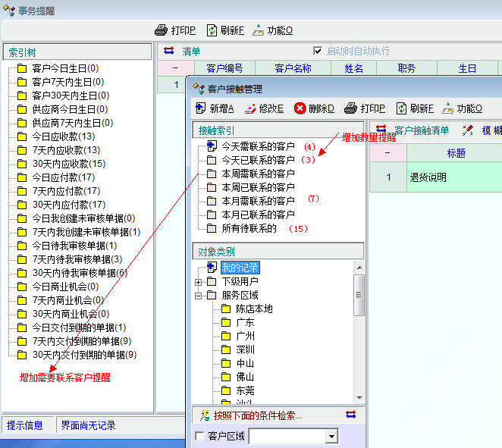Select 今日应收款(13) in index tree

click(64, 136)
